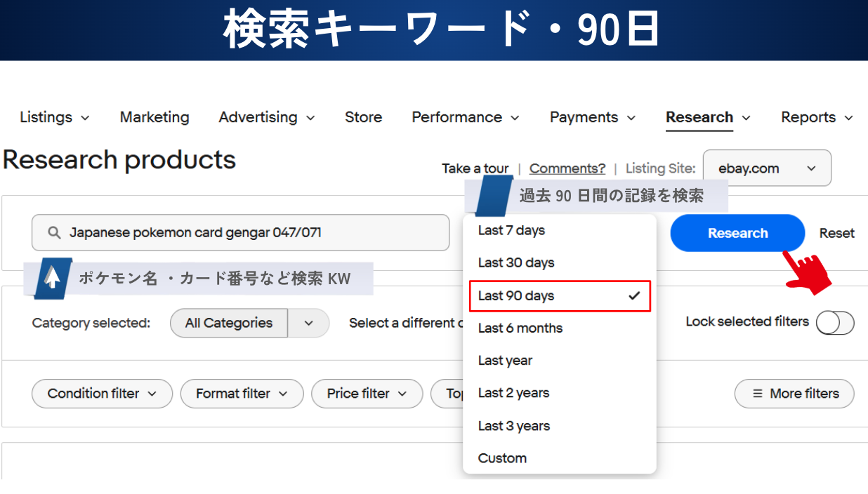The width and height of the screenshot is (868, 494).
Task: Click the Reset link
Action: tap(837, 233)
